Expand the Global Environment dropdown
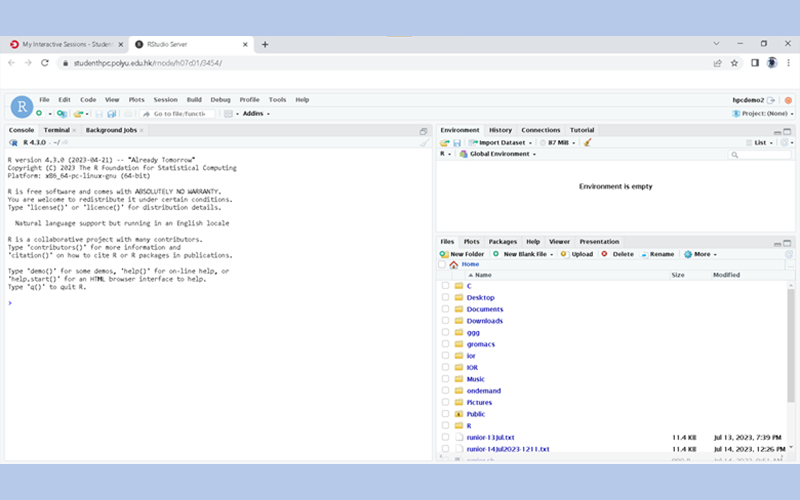The width and height of the screenshot is (800, 500). click(x=501, y=154)
